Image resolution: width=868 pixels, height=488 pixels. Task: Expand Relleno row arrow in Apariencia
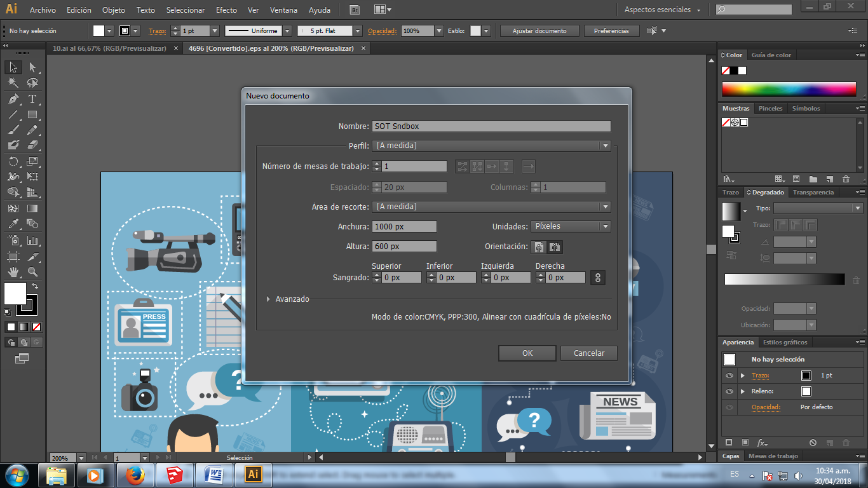742,391
